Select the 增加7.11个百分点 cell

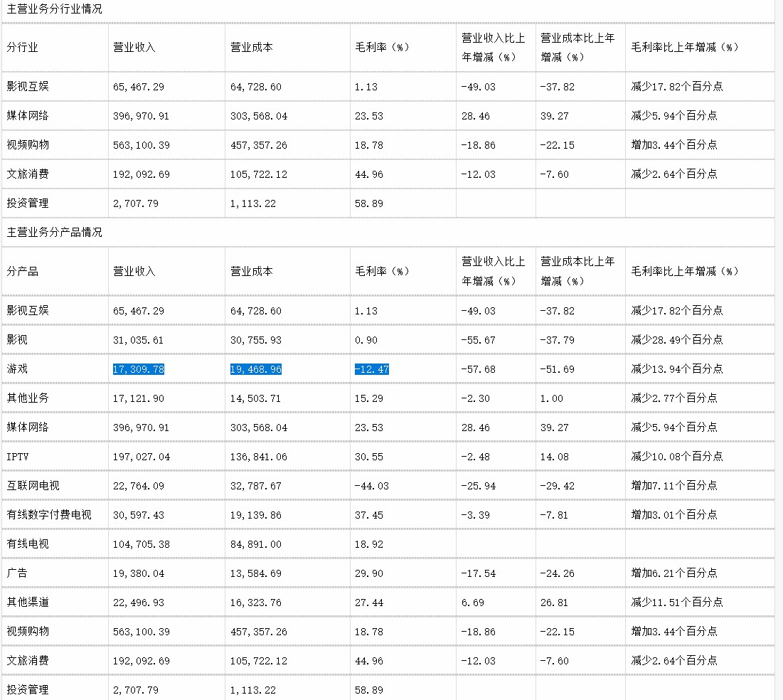click(674, 486)
